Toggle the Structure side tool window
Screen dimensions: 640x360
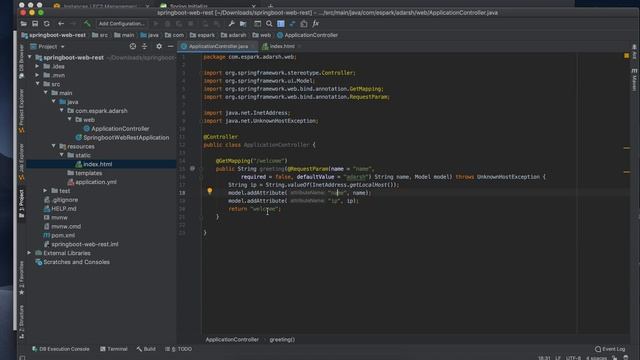(22, 322)
